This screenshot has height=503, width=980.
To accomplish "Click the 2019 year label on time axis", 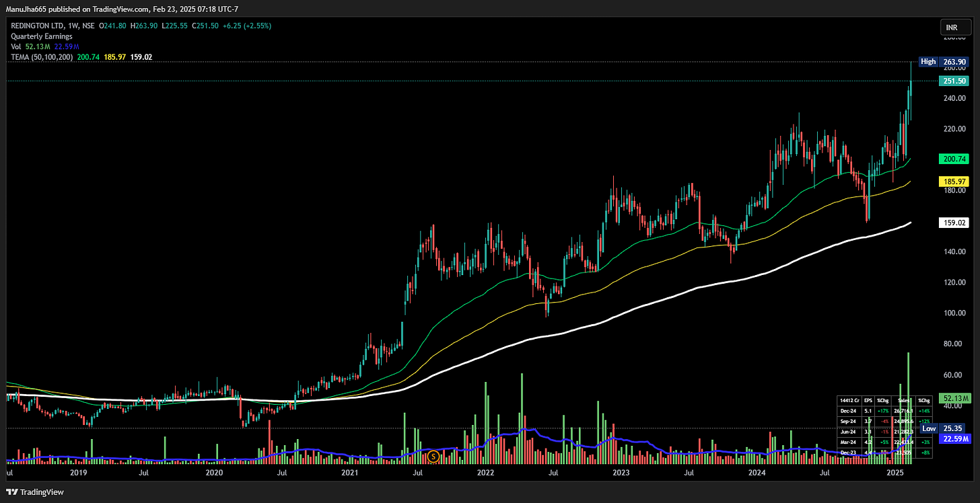I will coord(79,473).
